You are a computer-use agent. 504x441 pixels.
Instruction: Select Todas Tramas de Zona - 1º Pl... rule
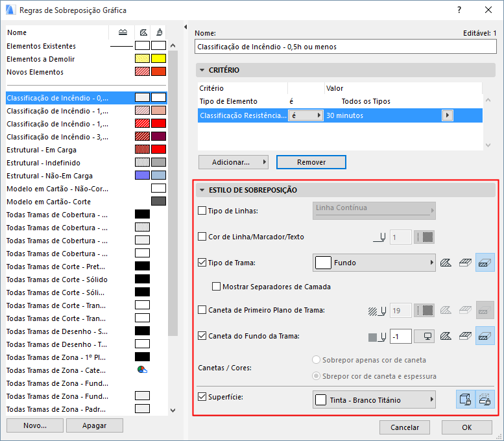pos(86,357)
